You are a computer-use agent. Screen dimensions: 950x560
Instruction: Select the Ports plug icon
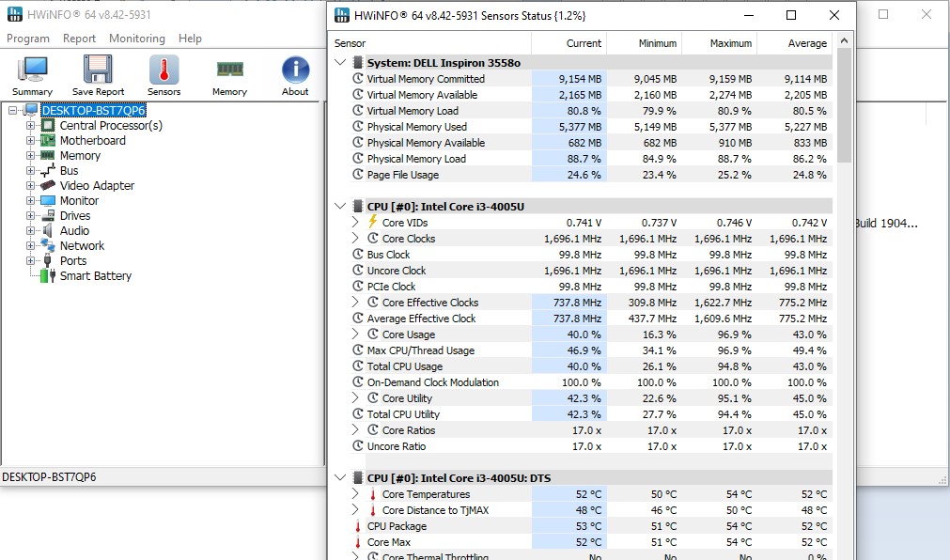48,260
